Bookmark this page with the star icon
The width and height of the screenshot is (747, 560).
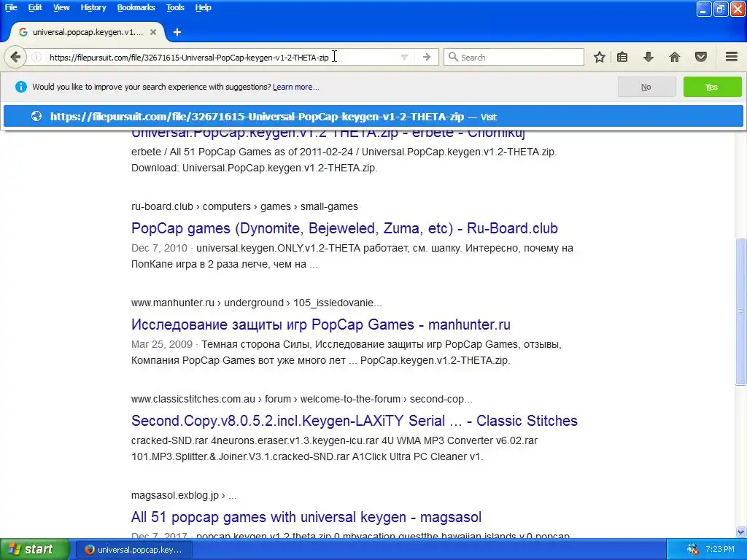pyautogui.click(x=600, y=57)
